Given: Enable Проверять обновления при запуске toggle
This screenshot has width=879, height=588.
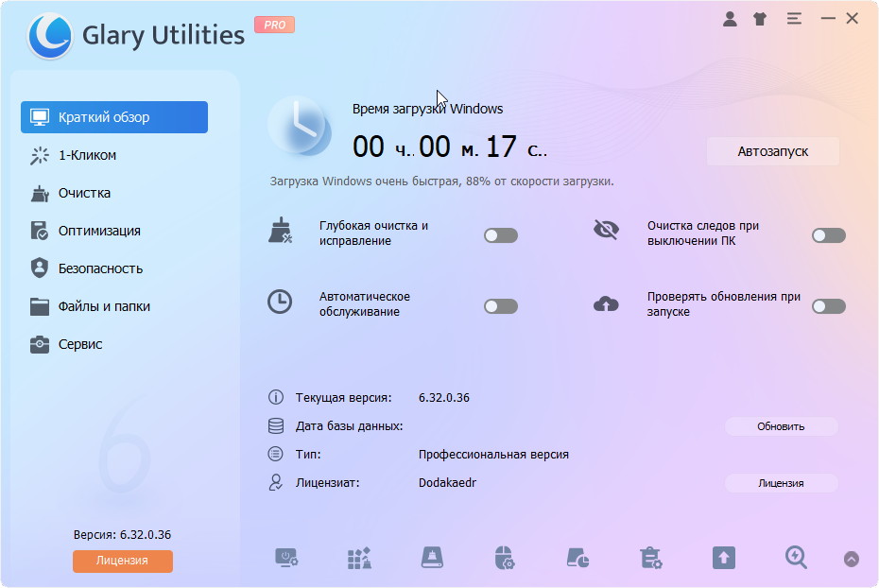Looking at the screenshot, I should point(829,306).
